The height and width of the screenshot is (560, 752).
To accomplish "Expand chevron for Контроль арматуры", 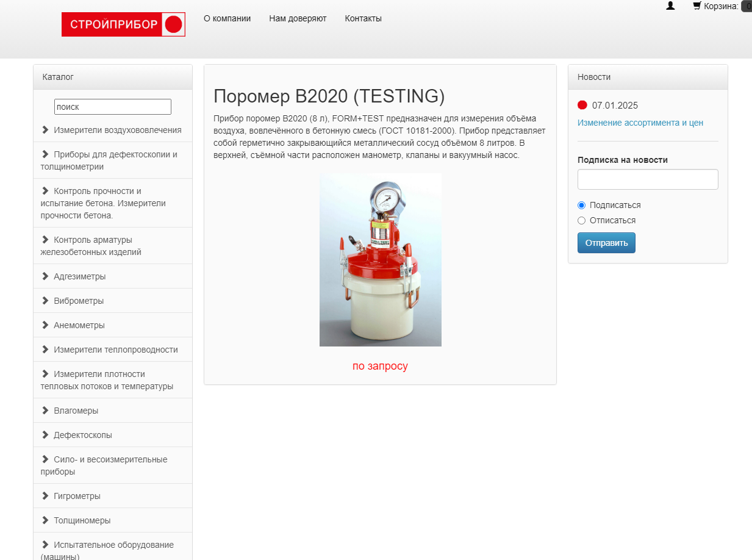I will [x=45, y=240].
